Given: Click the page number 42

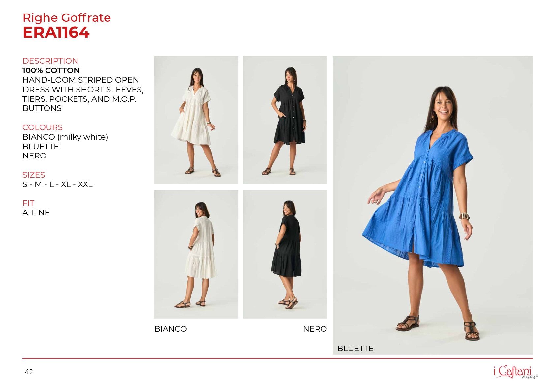Looking at the screenshot, I should tap(29, 372).
